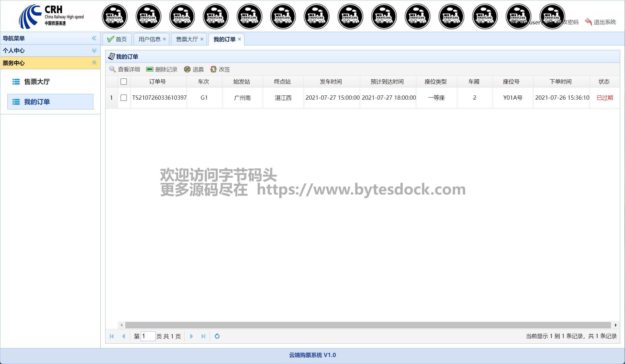
Task: Click the green 删除记录 icon
Action: (x=149, y=69)
